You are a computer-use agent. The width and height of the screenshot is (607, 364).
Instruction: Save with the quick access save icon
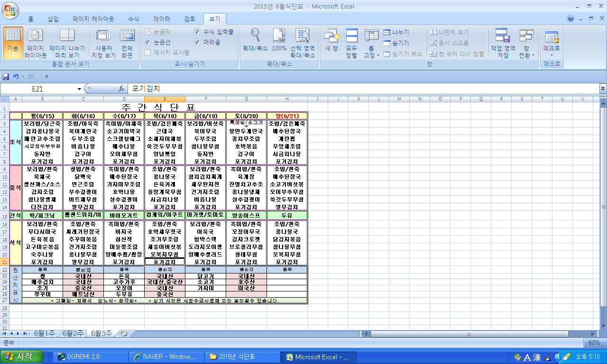[6, 76]
